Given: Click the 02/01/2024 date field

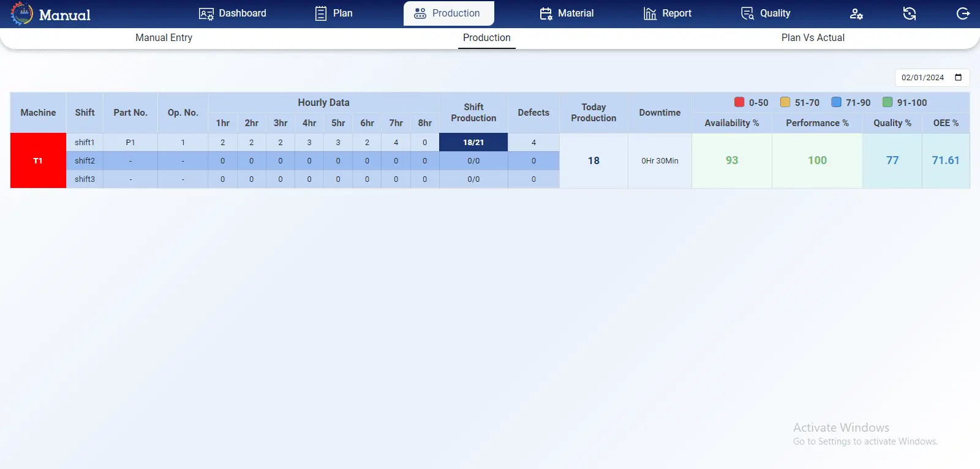Looking at the screenshot, I should (x=932, y=78).
